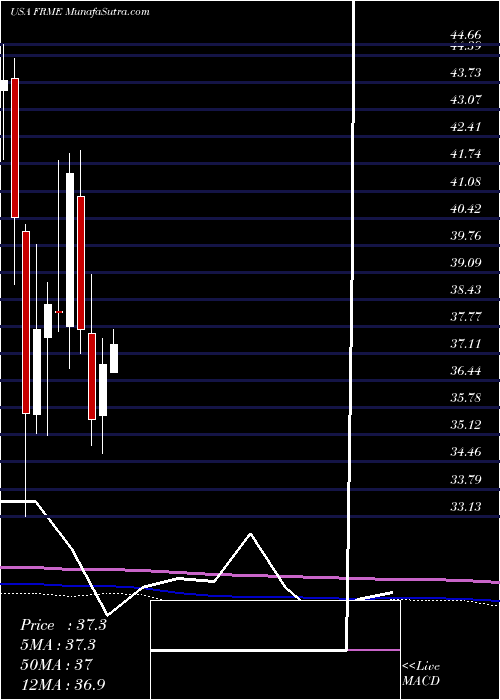This screenshot has height=700, width=500.
Task: Click the 43.07 price axis label
Action: click(466, 100)
